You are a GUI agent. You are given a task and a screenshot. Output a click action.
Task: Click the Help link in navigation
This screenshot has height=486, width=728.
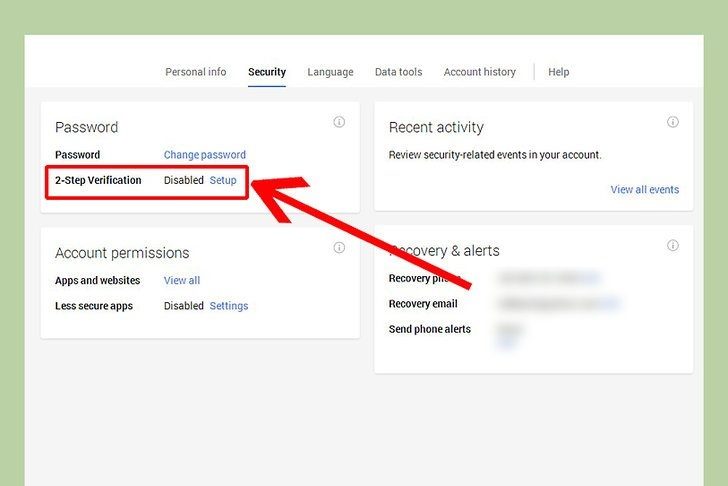(559, 72)
